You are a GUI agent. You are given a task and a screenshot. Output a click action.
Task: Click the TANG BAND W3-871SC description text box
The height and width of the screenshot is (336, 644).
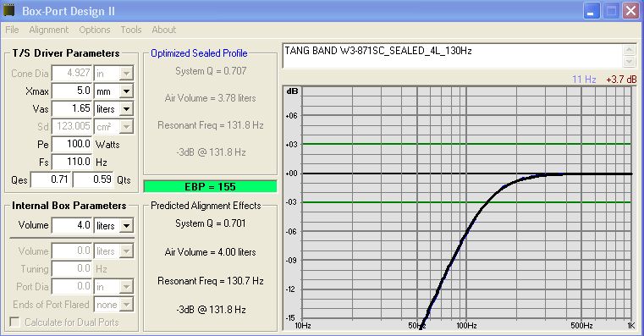pyautogui.click(x=452, y=56)
